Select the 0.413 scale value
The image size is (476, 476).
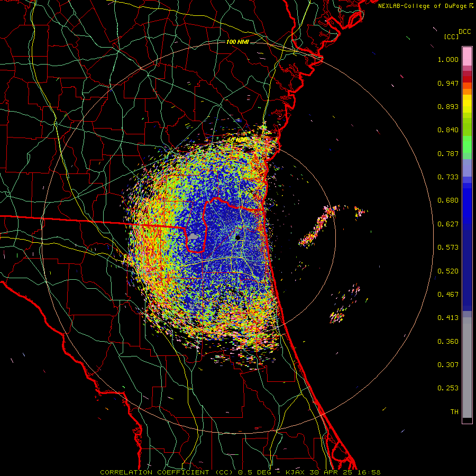pyautogui.click(x=448, y=318)
